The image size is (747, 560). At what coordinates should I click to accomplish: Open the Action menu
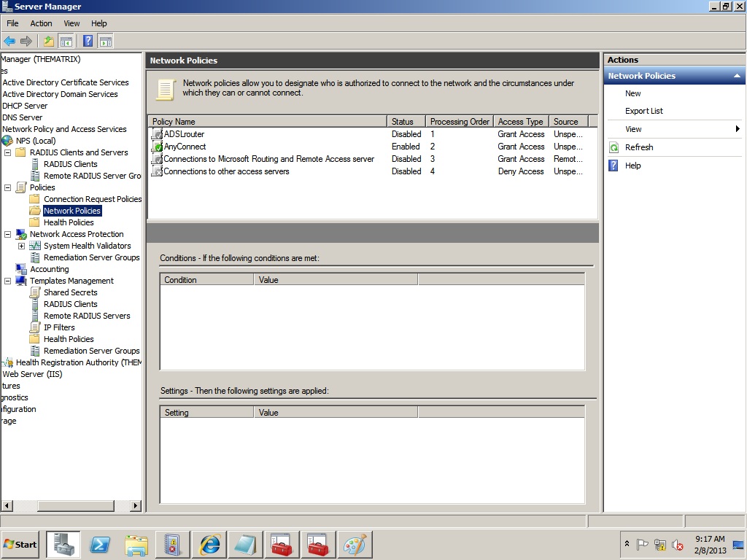[x=41, y=23]
